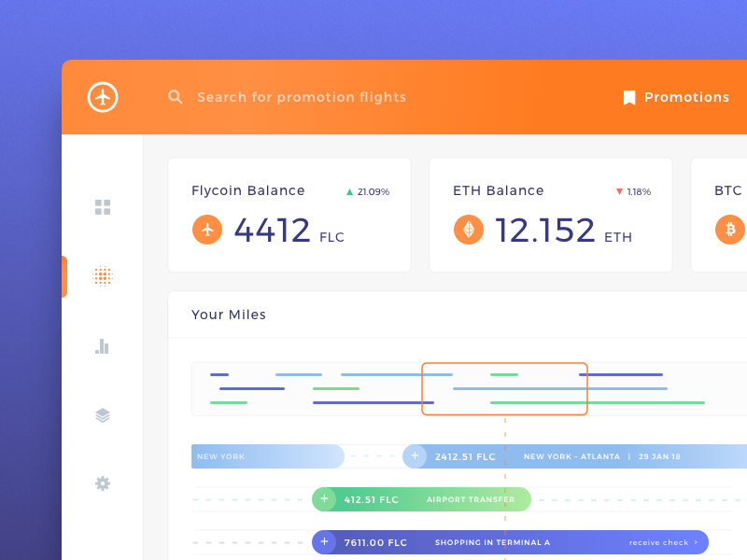
Task: Click the 29 JAN 18 date
Action: point(659,456)
